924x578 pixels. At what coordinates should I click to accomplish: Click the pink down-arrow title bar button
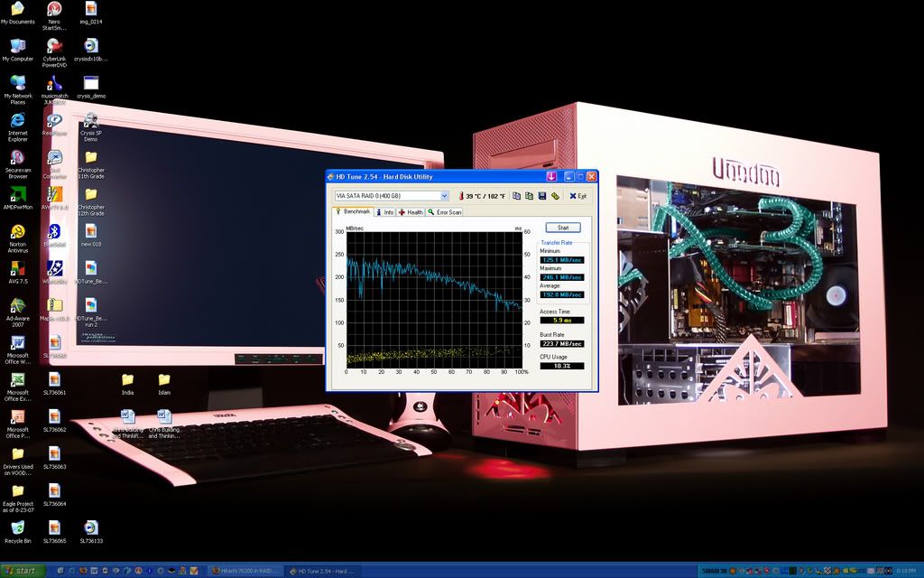click(x=551, y=176)
